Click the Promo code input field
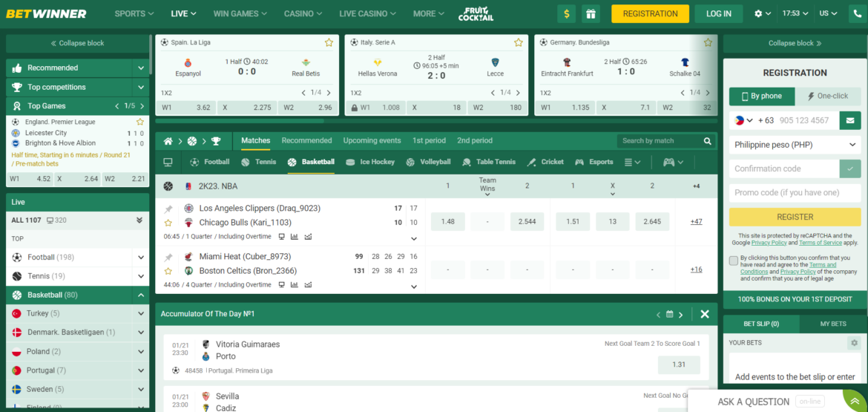 pyautogui.click(x=795, y=193)
